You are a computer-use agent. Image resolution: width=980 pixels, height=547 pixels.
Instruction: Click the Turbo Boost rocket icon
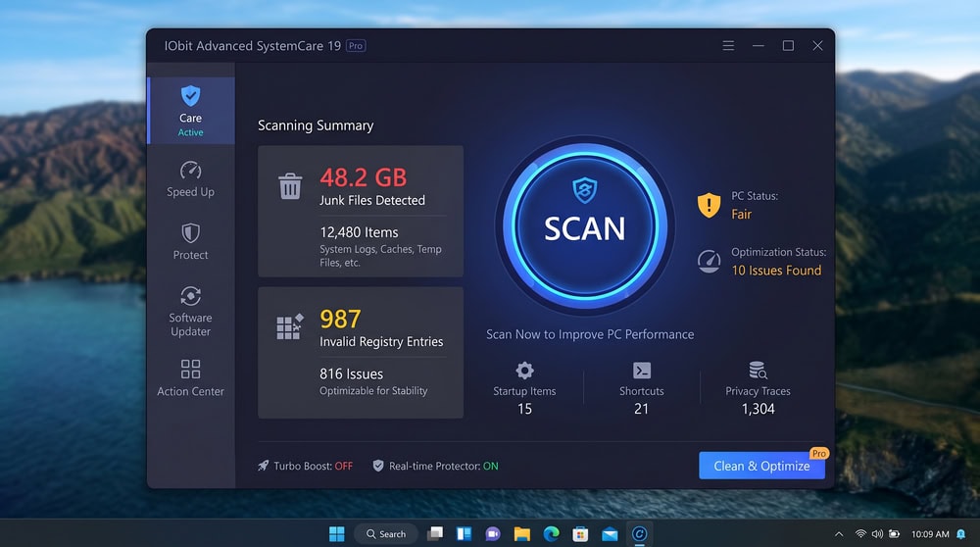tap(263, 466)
